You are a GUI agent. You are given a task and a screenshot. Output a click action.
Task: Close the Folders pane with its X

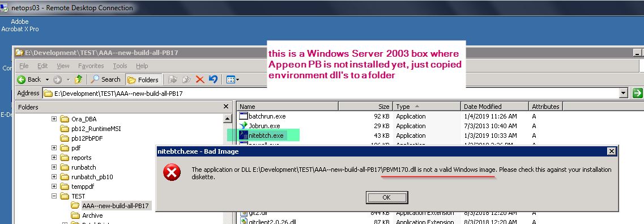pos(226,107)
